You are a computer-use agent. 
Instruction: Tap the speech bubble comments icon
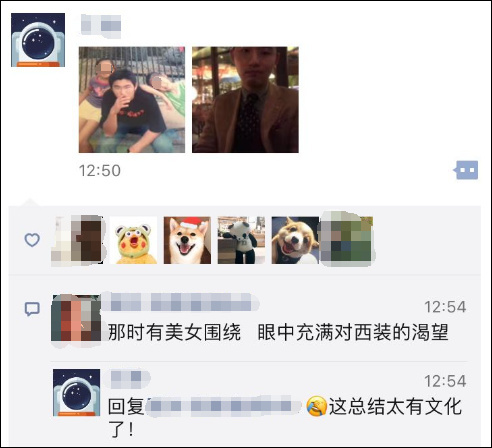coord(32,309)
